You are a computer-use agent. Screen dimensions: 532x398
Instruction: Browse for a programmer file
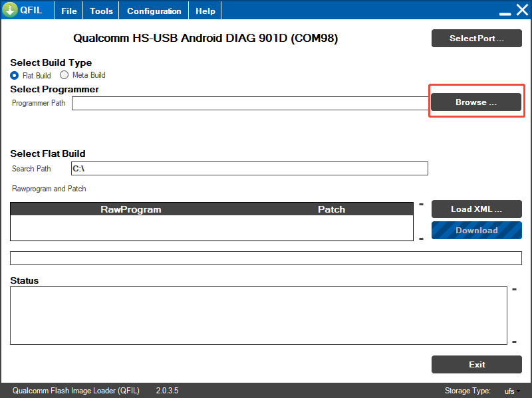pyautogui.click(x=476, y=102)
